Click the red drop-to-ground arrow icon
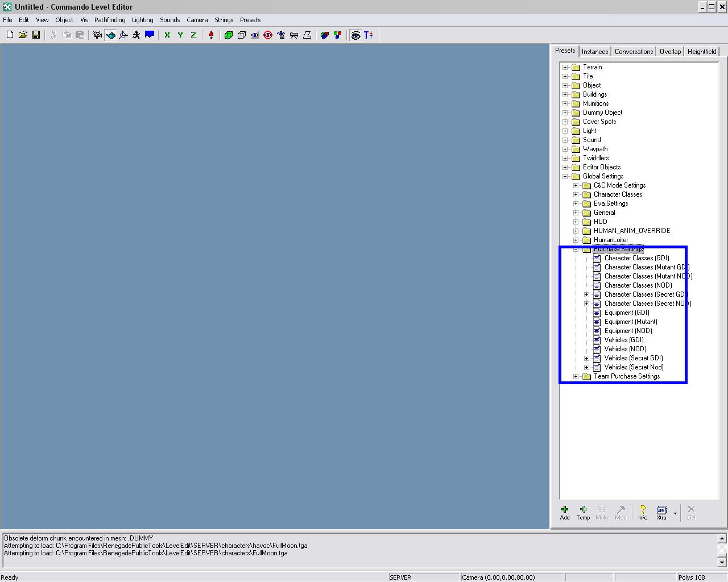Screen dimensions: 728x582 211,35
